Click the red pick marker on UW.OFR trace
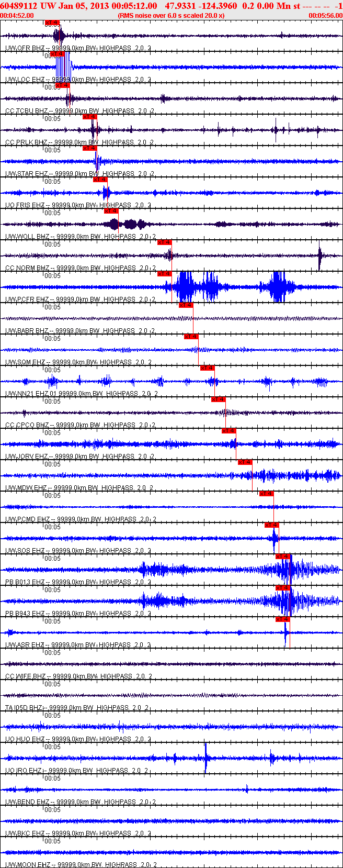The width and height of the screenshot is (343, 868). [52, 23]
